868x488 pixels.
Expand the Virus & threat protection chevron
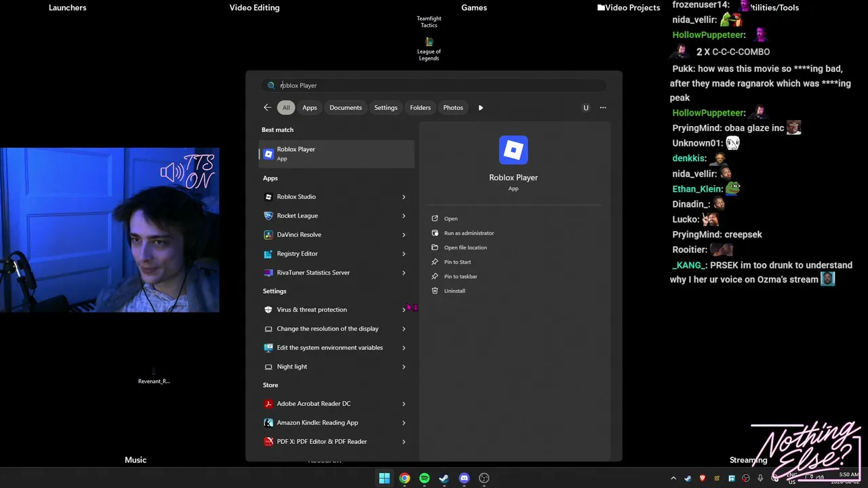tap(403, 310)
